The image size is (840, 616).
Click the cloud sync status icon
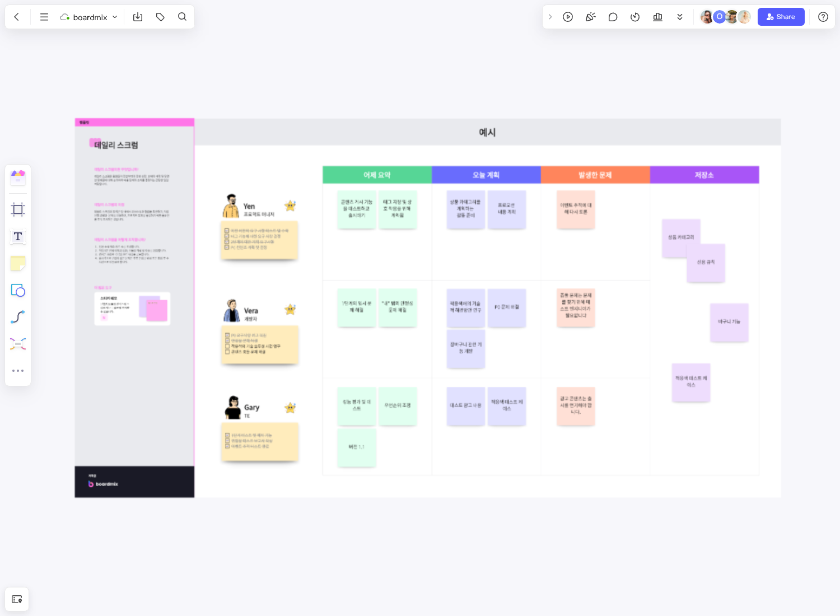(65, 17)
